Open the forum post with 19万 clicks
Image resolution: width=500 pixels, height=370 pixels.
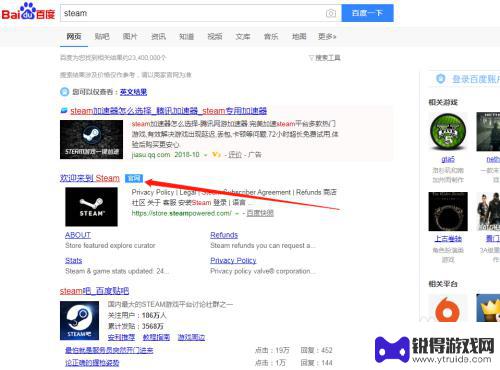(x=109, y=350)
